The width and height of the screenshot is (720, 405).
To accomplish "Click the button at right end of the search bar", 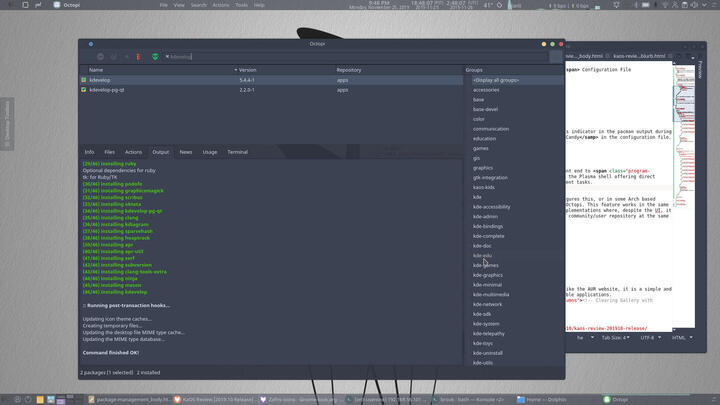I will point(556,56).
